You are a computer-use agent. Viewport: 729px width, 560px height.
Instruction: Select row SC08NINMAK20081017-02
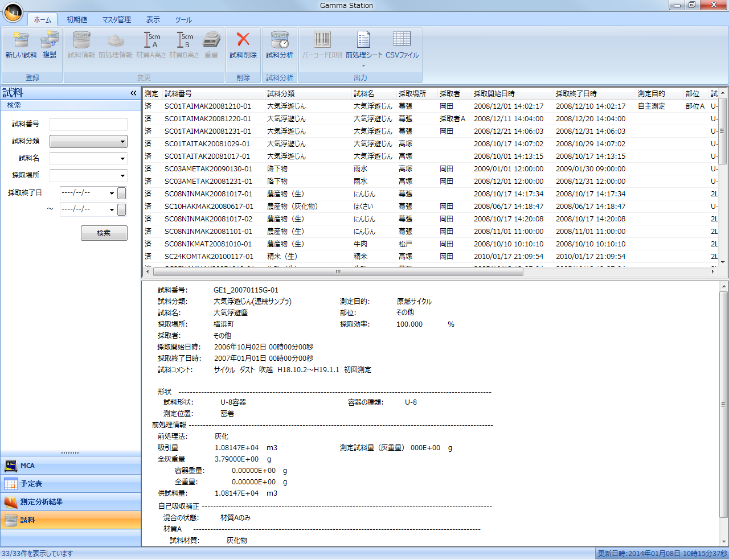(431, 219)
